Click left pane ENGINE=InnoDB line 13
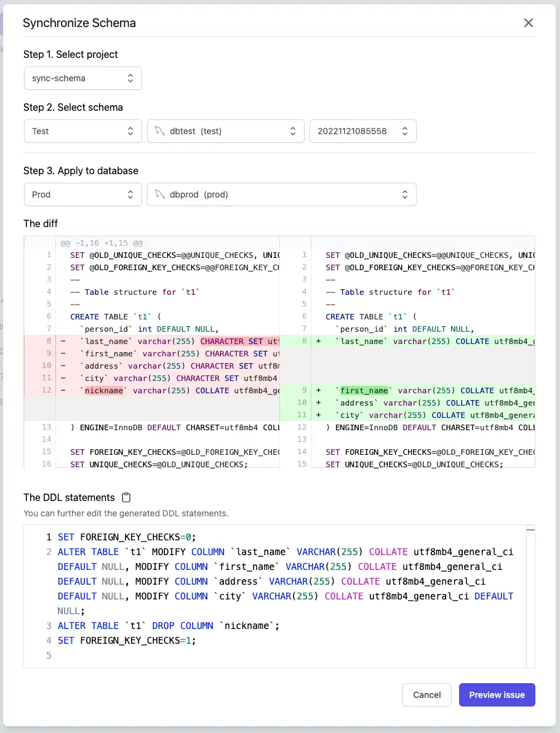560x733 pixels. [x=175, y=427]
